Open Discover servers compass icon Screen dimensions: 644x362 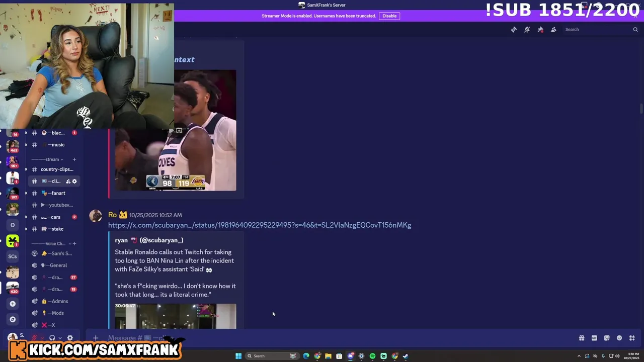click(13, 319)
